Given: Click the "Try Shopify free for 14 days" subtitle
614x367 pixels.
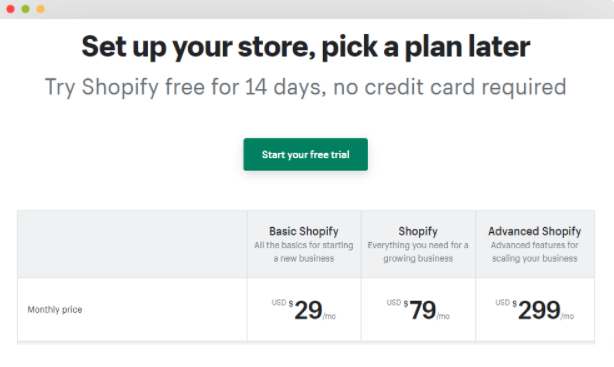Looking at the screenshot, I should pyautogui.click(x=305, y=87).
